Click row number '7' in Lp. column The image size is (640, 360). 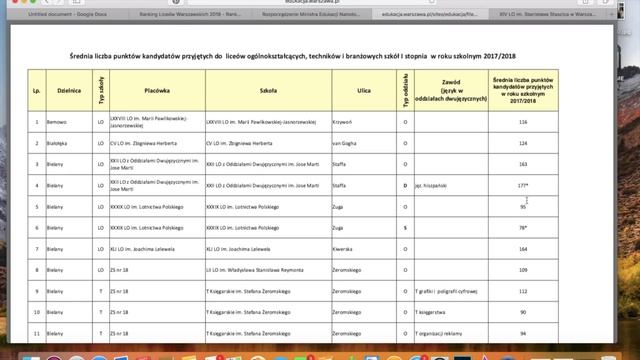coord(37,249)
